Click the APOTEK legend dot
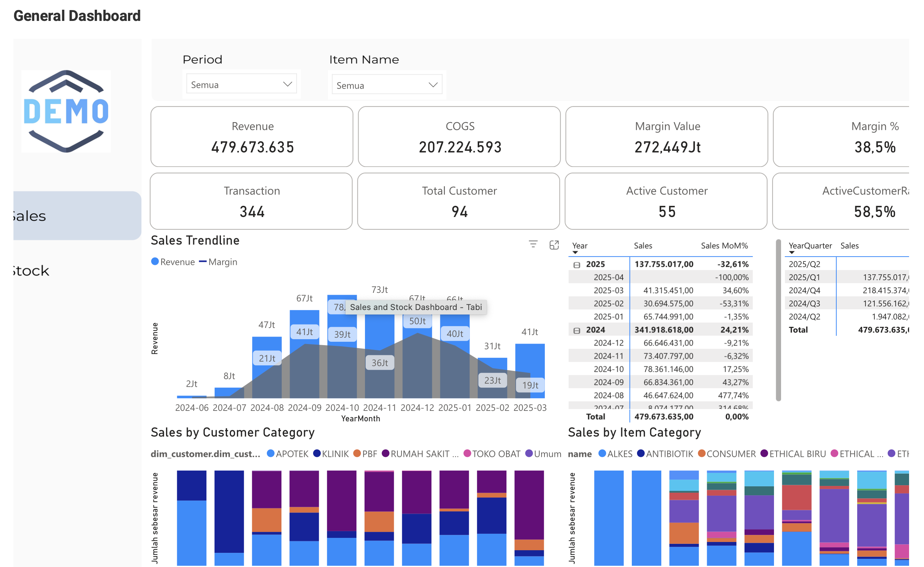924x567 pixels. pyautogui.click(x=271, y=453)
